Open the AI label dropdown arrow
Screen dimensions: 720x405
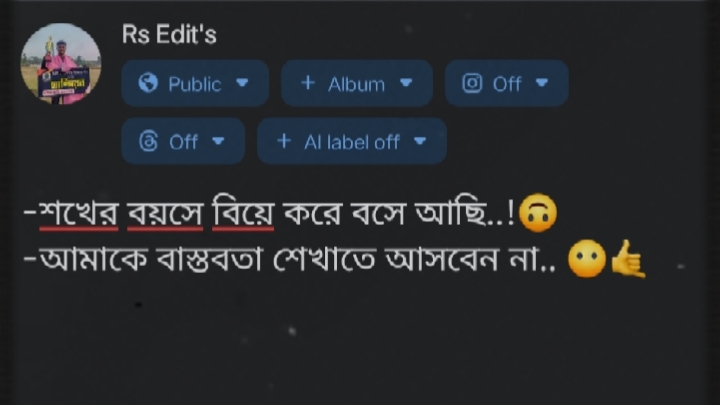click(420, 141)
